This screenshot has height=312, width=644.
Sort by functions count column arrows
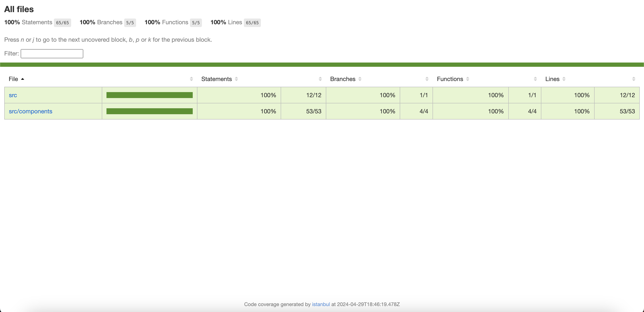pyautogui.click(x=535, y=79)
